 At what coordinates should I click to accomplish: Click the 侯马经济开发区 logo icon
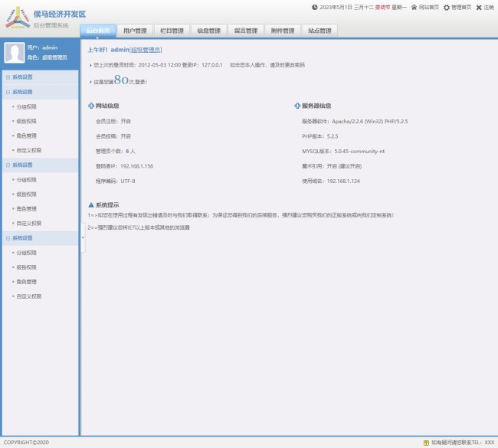[x=18, y=18]
